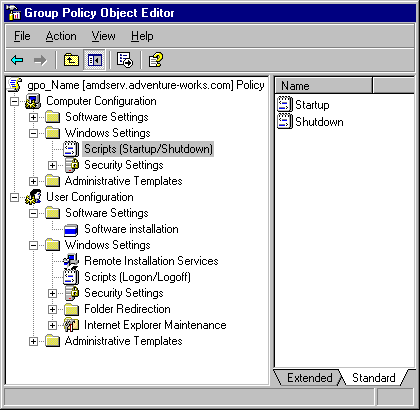Click Windows Settings folder icon under User Configuration
420x410 pixels.
pyautogui.click(x=52, y=245)
